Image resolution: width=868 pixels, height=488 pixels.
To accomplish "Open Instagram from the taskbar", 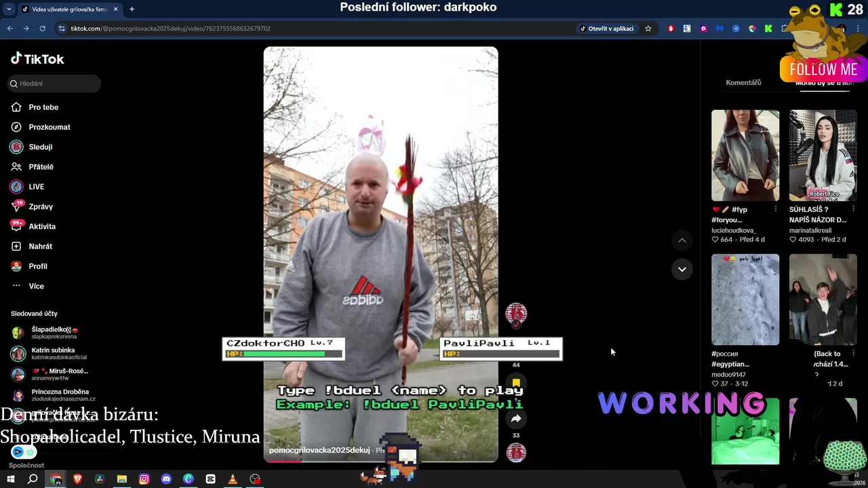I will click(144, 479).
